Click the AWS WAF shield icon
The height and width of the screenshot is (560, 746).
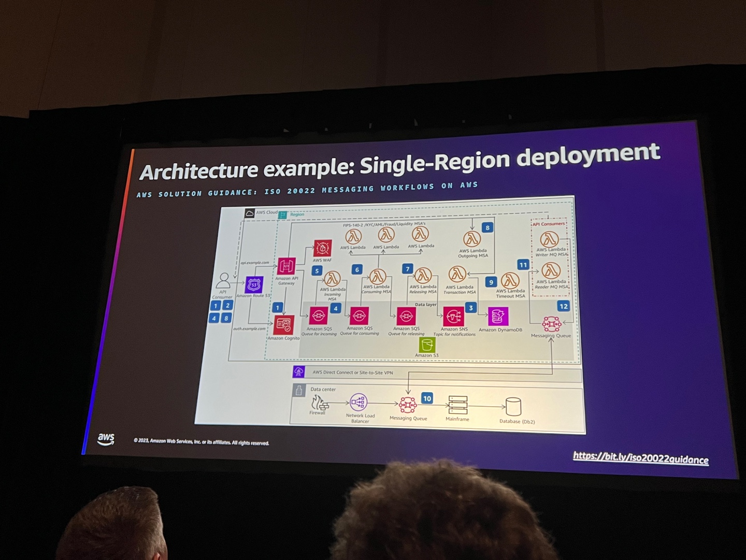click(x=322, y=249)
